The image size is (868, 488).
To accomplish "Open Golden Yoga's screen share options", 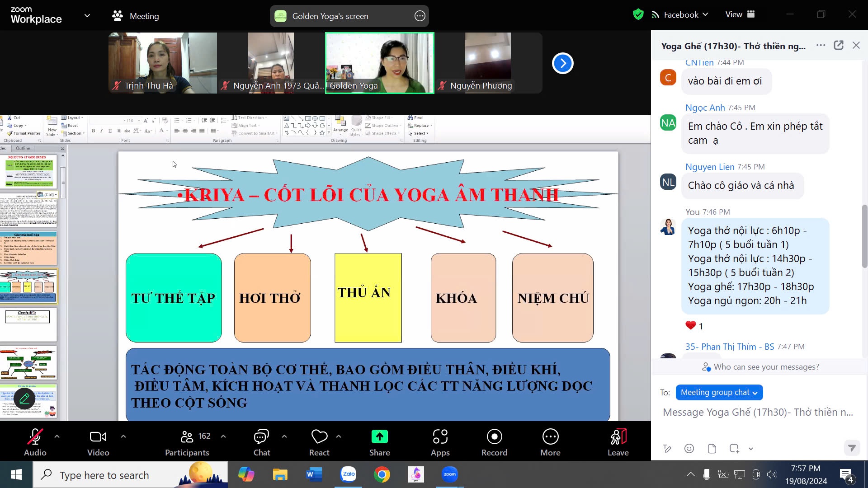I will pos(420,16).
